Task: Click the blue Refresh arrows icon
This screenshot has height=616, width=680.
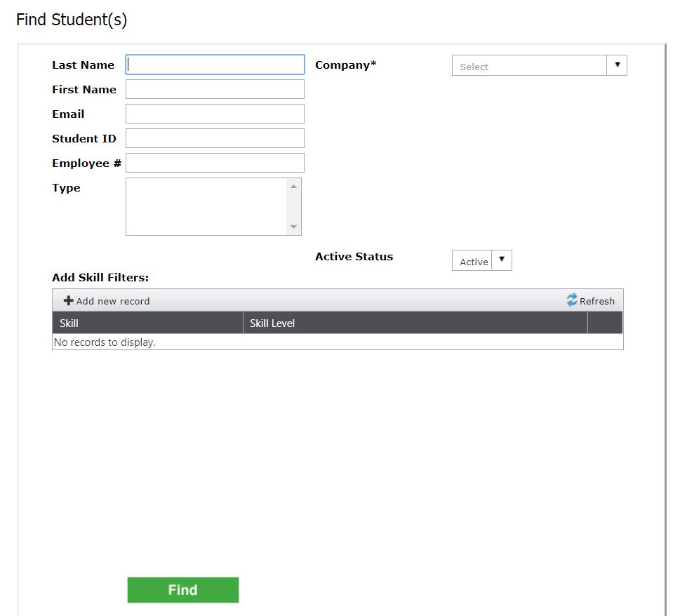Action: (572, 300)
